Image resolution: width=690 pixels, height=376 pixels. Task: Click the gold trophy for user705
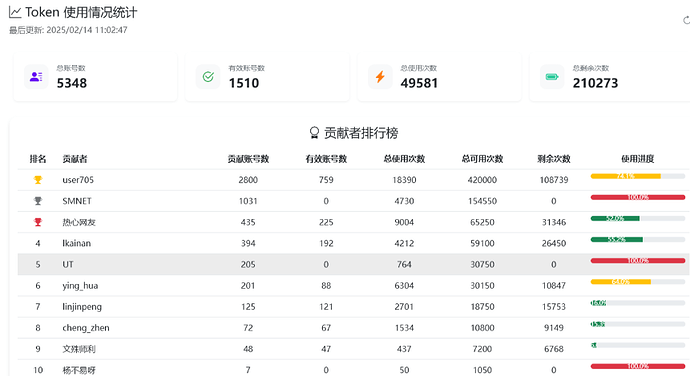[38, 180]
